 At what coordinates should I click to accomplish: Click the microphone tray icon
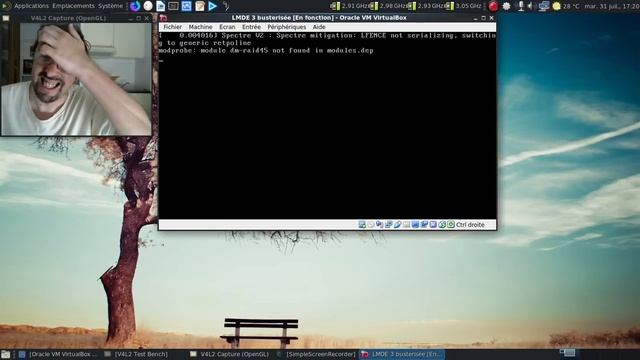point(521,6)
